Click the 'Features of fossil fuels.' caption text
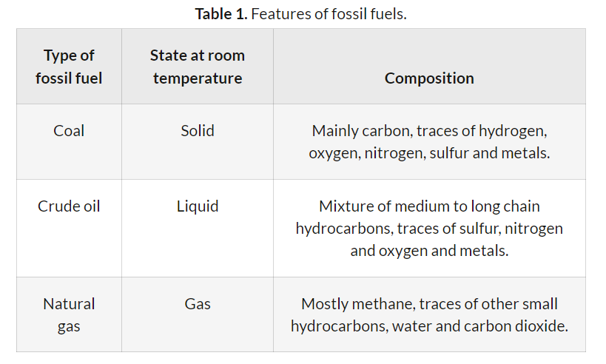This screenshot has height=364, width=606. pyautogui.click(x=329, y=14)
